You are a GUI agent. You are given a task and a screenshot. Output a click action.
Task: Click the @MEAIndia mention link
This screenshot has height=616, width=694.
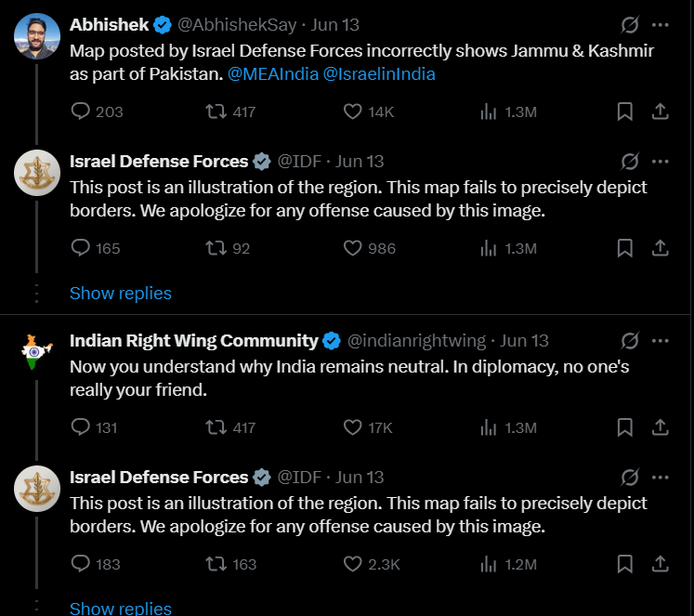[x=272, y=73]
